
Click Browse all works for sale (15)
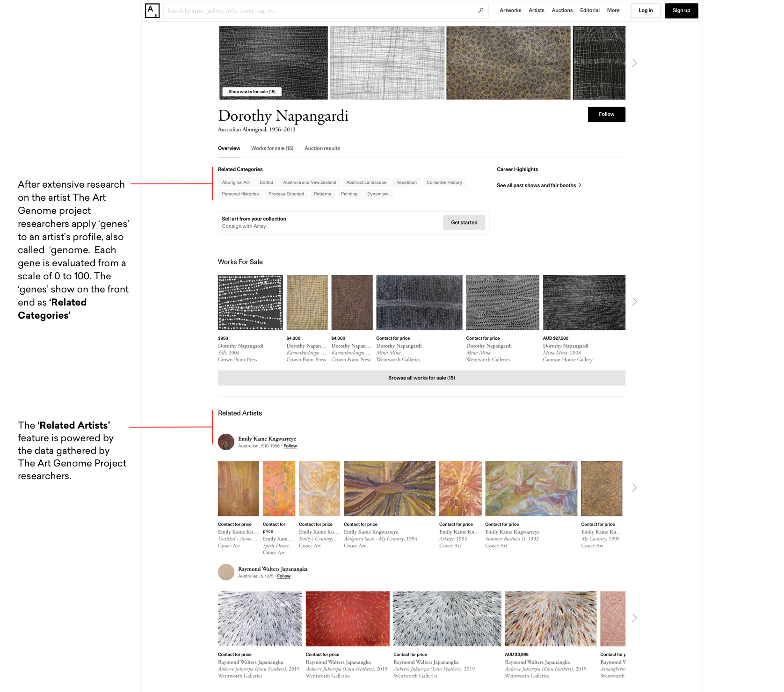pyautogui.click(x=421, y=378)
